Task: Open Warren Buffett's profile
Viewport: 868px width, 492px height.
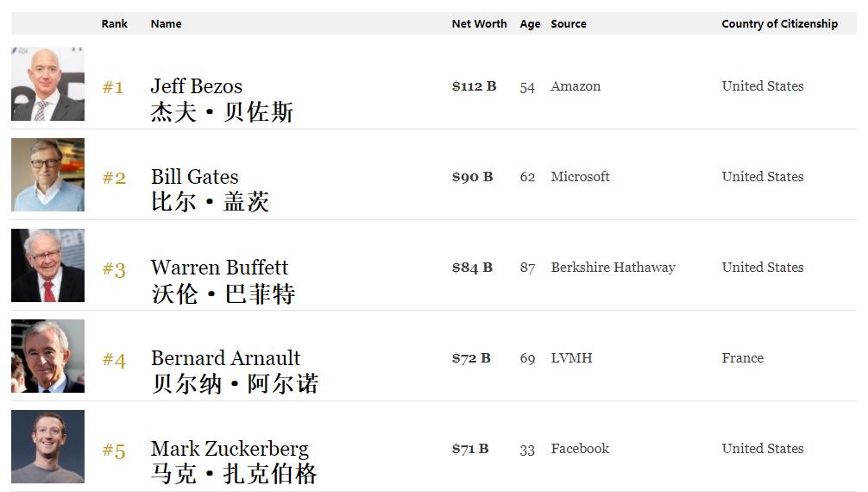Action: [219, 268]
